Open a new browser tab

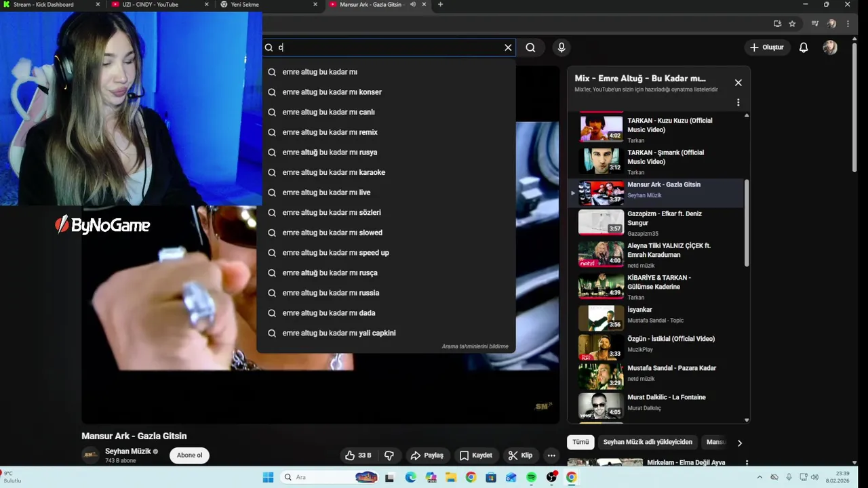click(440, 5)
